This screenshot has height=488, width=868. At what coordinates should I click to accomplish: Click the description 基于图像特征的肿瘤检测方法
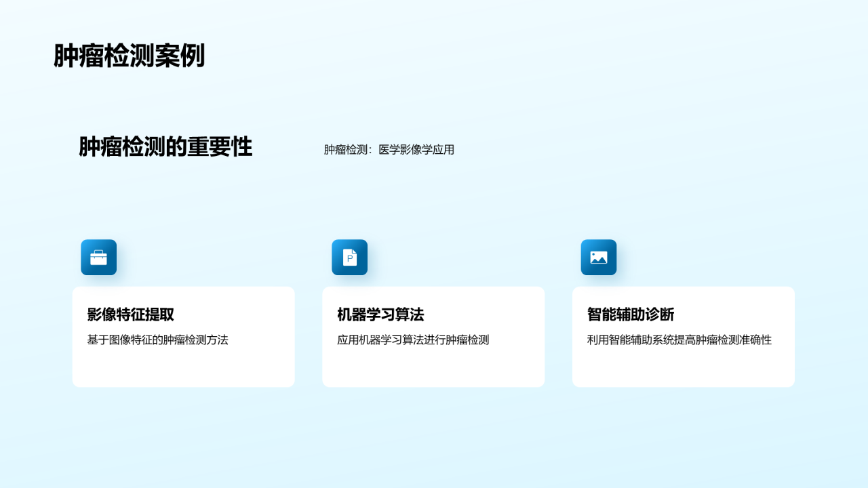157,340
